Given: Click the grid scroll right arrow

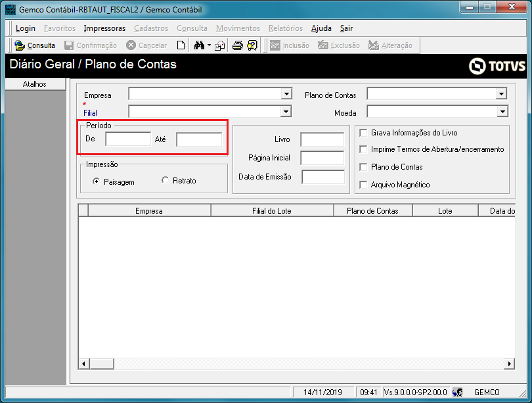Looking at the screenshot, I should [509, 364].
